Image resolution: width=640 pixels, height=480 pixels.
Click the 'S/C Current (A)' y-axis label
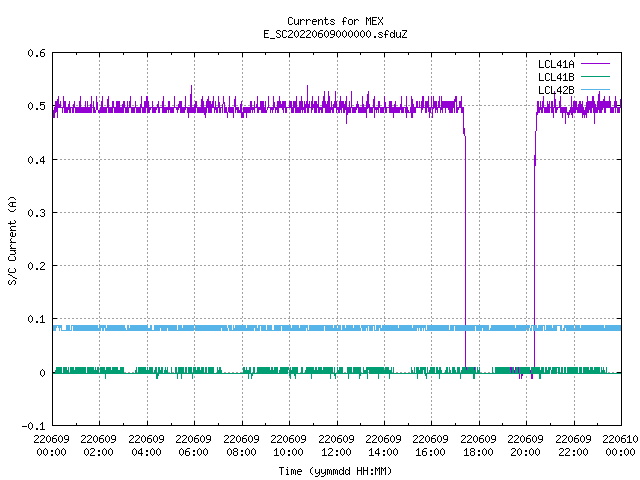12,241
